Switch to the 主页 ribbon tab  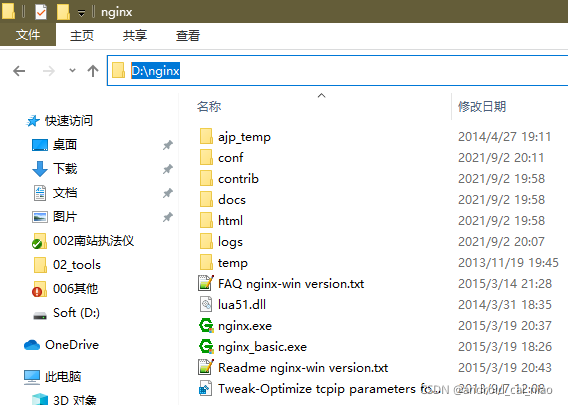(82, 35)
